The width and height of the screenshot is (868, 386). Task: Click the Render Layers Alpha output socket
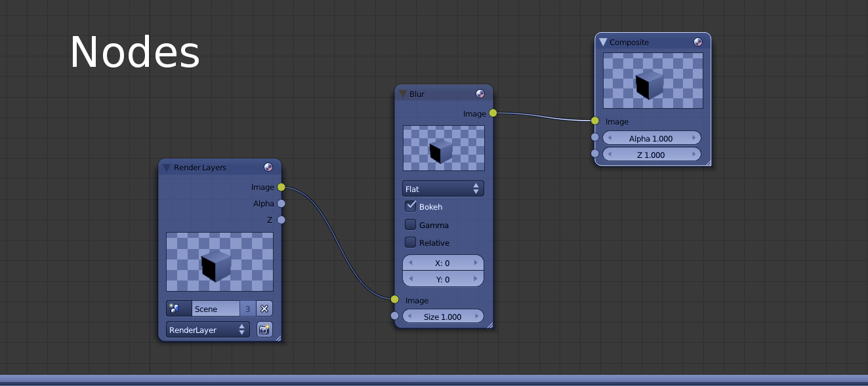coord(281,204)
